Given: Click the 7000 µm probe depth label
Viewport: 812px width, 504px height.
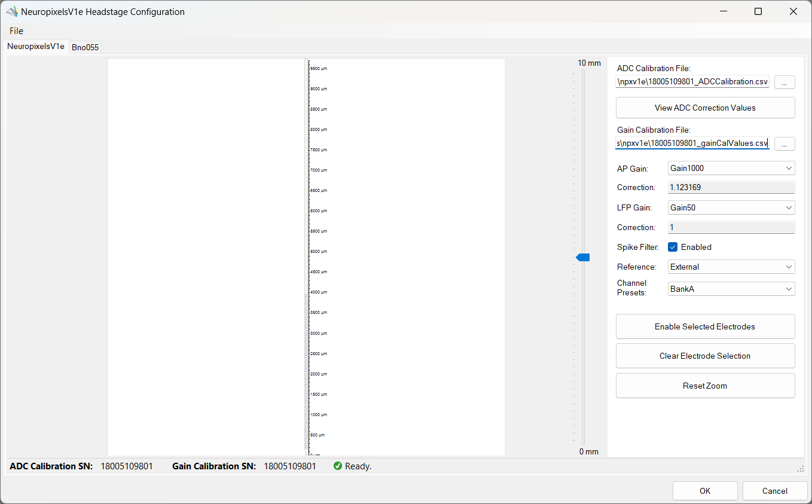Looking at the screenshot, I should pyautogui.click(x=319, y=170).
